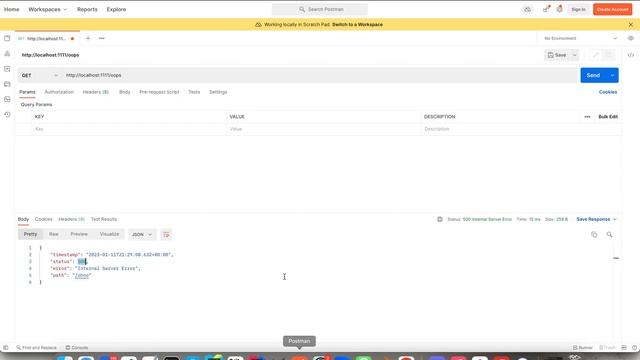Open Find and Replace
Screen dimensions: 640x360
coord(36,348)
